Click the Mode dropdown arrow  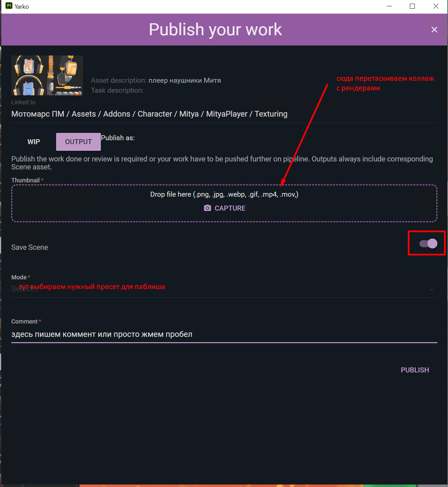(431, 290)
